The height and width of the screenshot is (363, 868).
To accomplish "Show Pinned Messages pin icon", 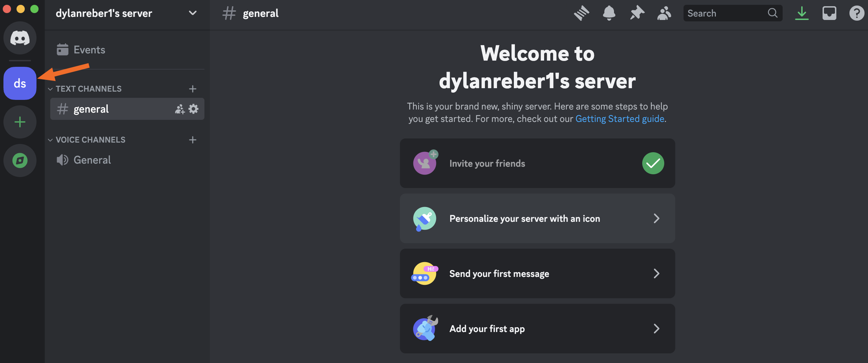I will [x=637, y=13].
